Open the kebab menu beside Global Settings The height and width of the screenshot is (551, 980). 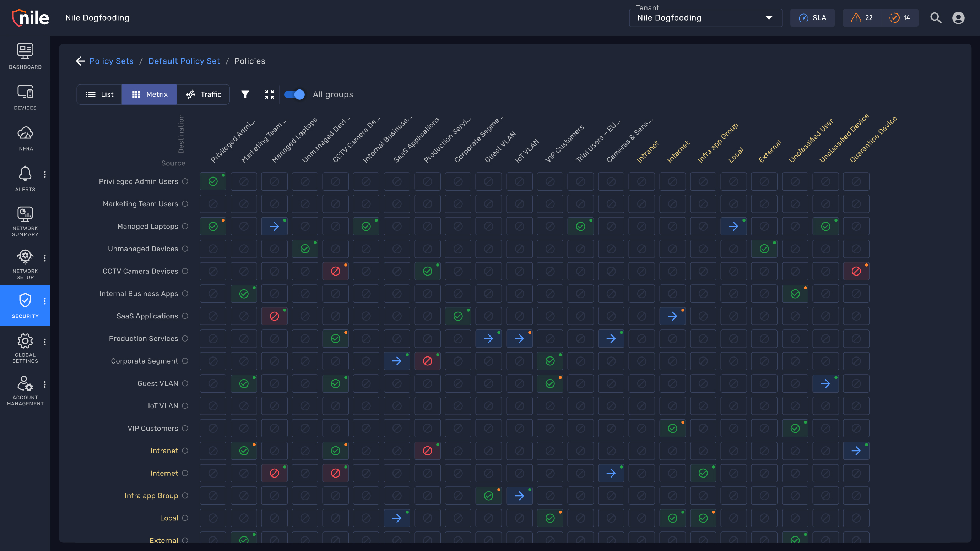(45, 342)
